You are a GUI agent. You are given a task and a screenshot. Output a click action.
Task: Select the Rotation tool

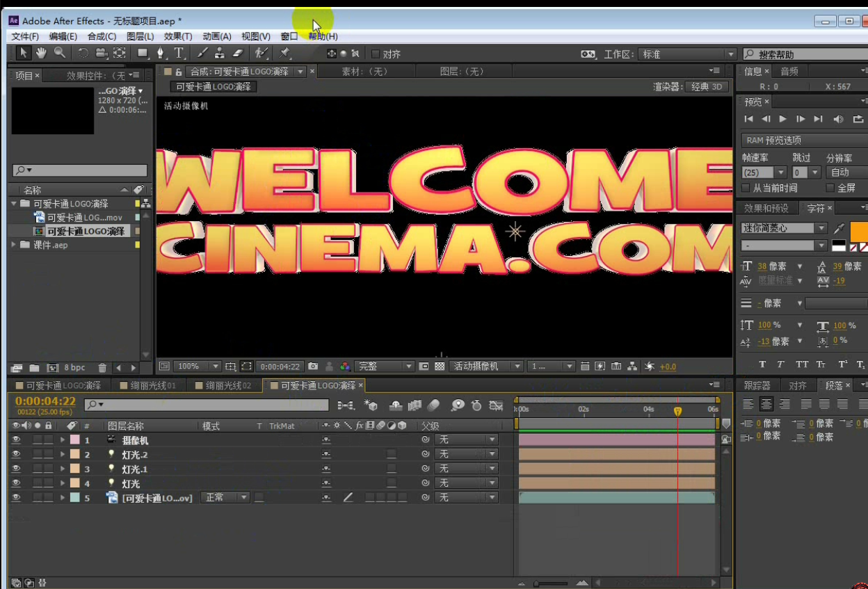pos(83,53)
